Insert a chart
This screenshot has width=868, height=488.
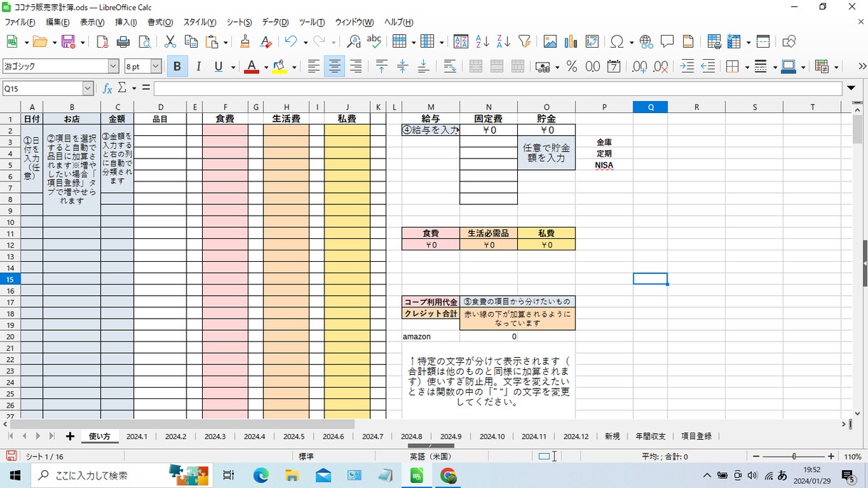[571, 42]
